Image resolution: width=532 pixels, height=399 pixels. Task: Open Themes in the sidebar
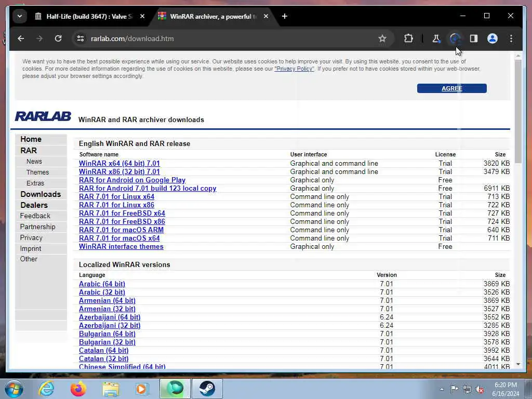[37, 172]
